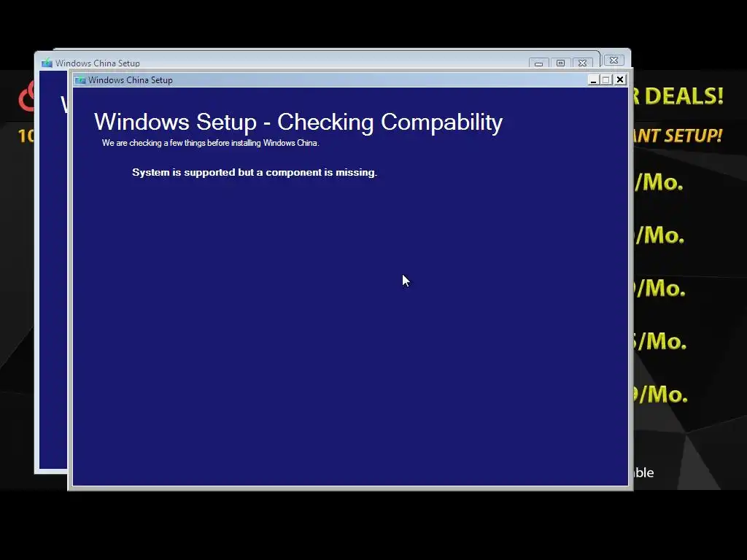The height and width of the screenshot is (560, 747).
Task: Click the front Windows China Setup title icon
Action: (80, 80)
